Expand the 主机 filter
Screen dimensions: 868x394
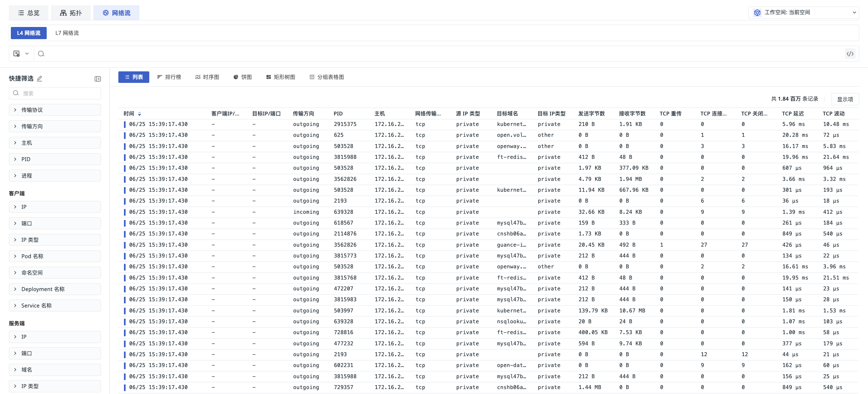55,143
